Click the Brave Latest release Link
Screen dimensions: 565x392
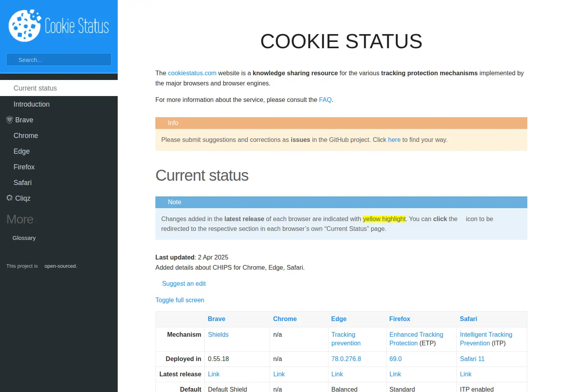(214, 374)
